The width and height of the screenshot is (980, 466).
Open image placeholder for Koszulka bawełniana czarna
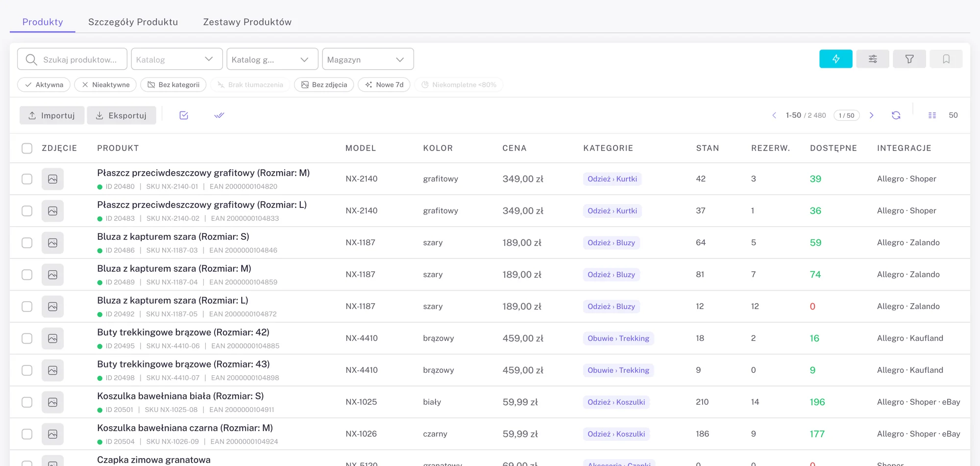tap(52, 434)
